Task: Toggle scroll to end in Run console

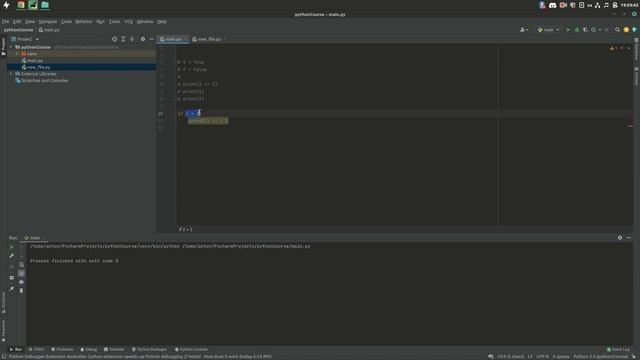Action: tap(21, 273)
